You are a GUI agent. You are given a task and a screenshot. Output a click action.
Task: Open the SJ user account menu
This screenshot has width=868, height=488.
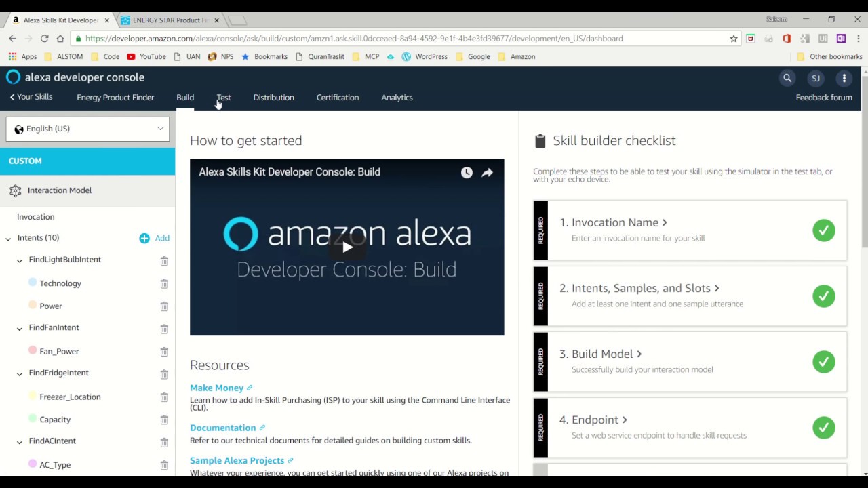point(816,78)
